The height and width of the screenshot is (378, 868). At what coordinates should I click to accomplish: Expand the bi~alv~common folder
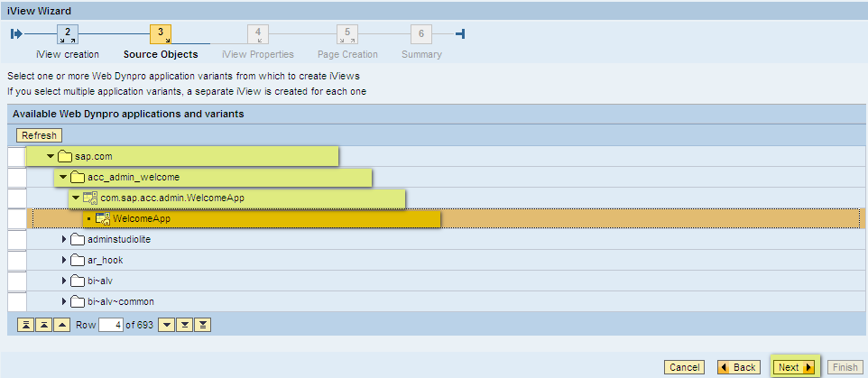pyautogui.click(x=64, y=301)
